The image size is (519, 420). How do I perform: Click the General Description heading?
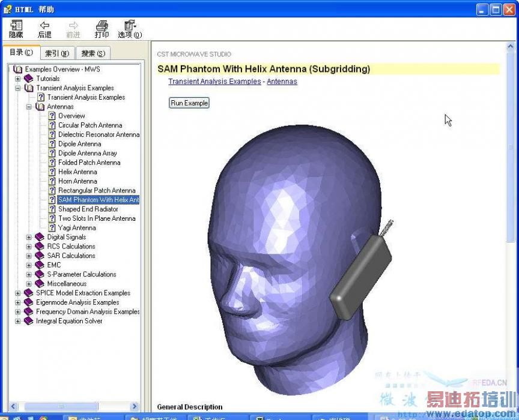coord(190,407)
